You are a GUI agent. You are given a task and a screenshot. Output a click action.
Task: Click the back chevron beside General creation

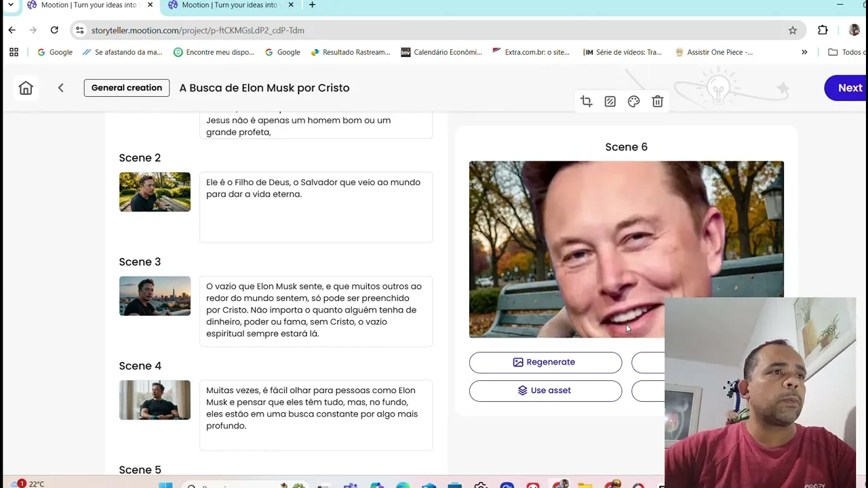coord(60,88)
